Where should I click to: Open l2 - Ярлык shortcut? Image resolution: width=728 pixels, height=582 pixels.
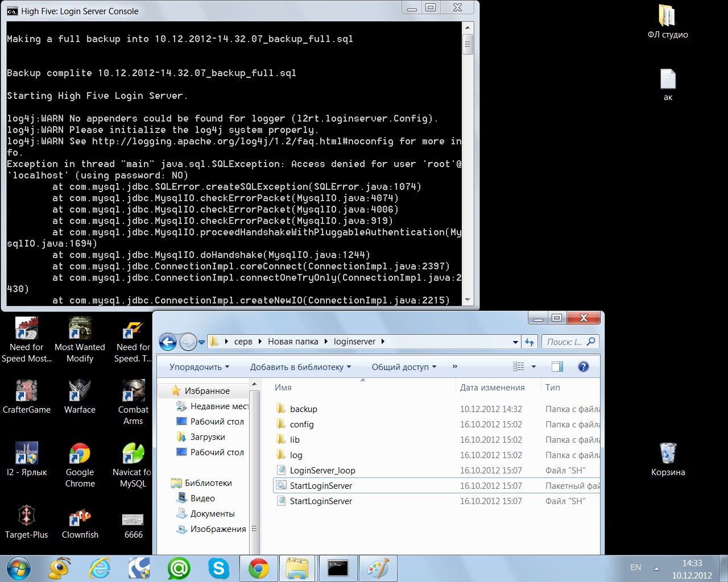26,459
